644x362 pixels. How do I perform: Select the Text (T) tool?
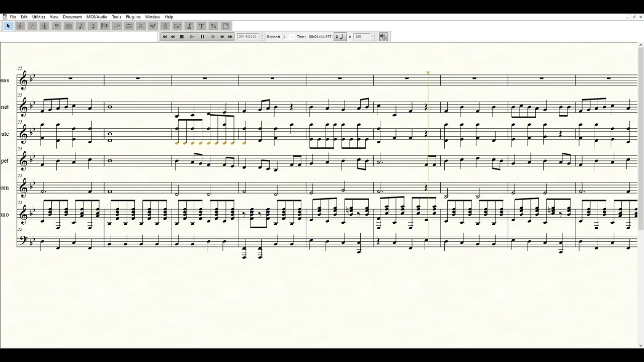point(201,26)
